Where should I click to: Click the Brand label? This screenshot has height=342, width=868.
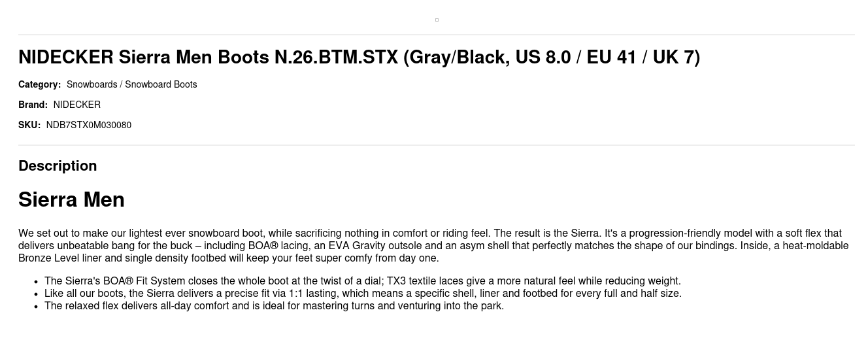click(x=33, y=105)
